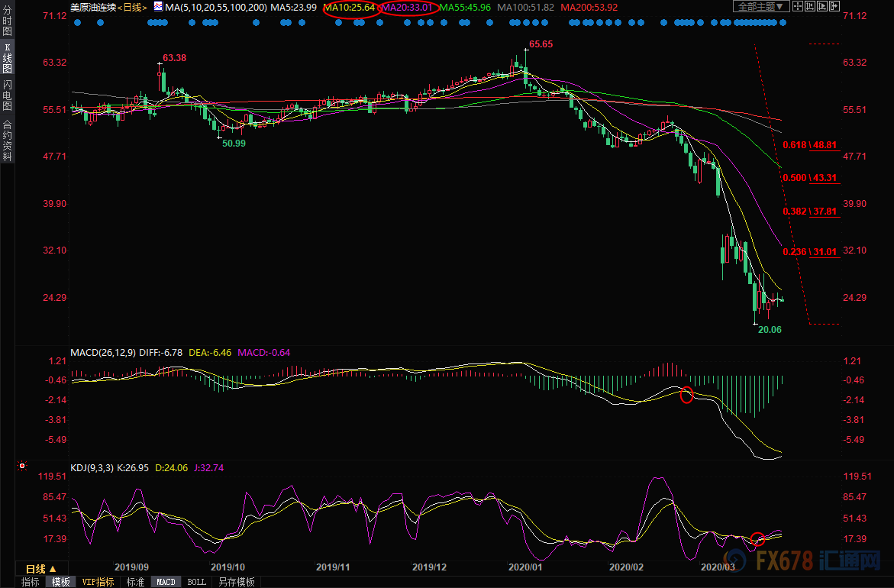Image resolution: width=894 pixels, height=588 pixels.
Task: Click the first blue news dot on chart
Action: tap(78, 22)
